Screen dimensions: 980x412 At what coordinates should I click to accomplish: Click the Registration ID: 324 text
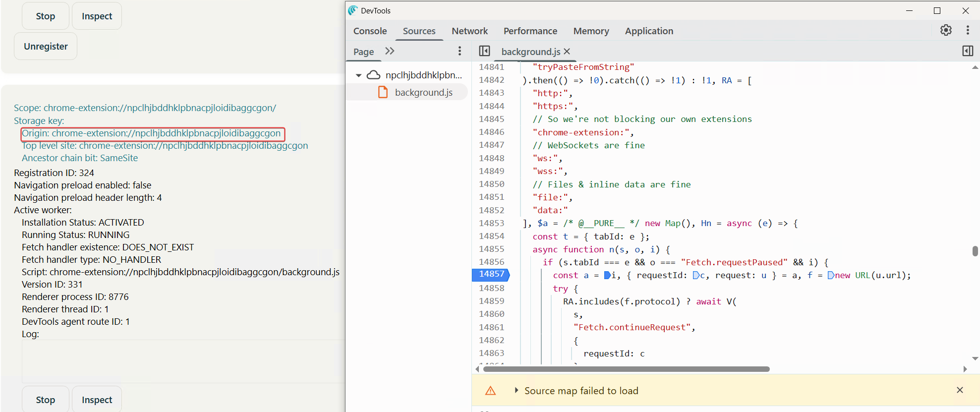click(x=54, y=173)
